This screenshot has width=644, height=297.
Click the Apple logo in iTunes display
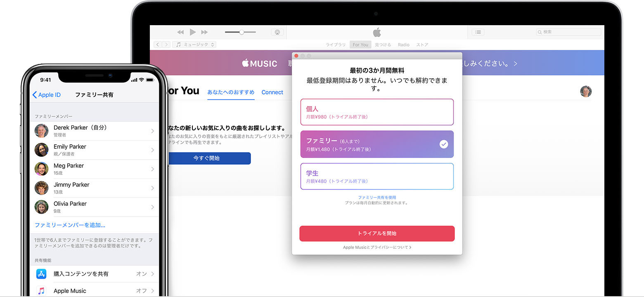(x=377, y=32)
